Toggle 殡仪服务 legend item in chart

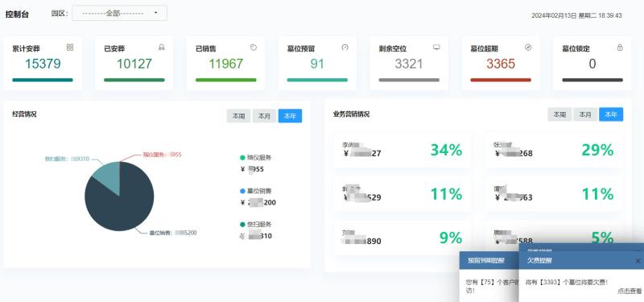pos(255,157)
